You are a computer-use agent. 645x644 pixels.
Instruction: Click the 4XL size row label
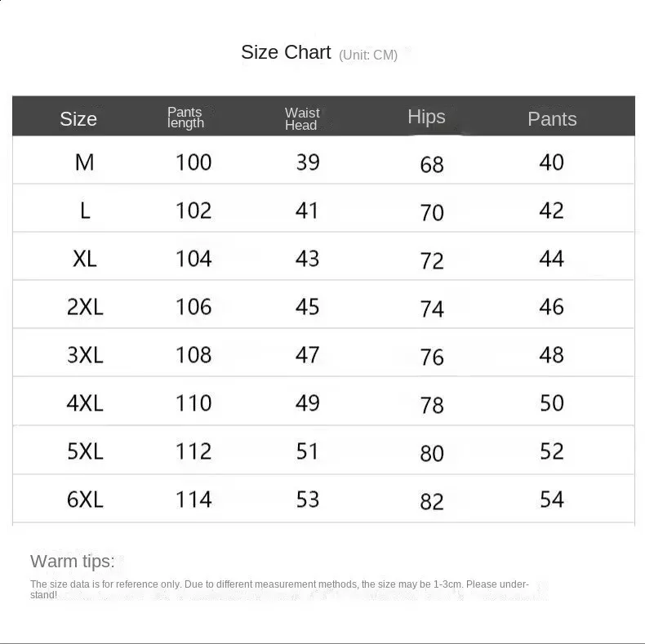(x=85, y=403)
